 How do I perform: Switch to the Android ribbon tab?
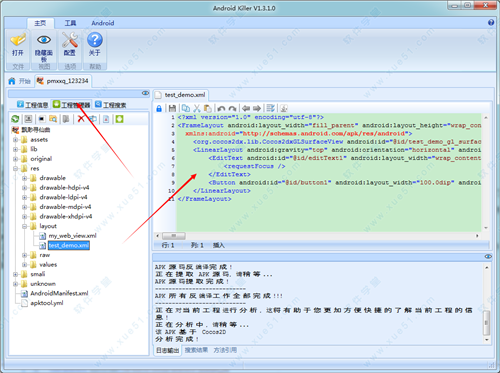pos(103,23)
